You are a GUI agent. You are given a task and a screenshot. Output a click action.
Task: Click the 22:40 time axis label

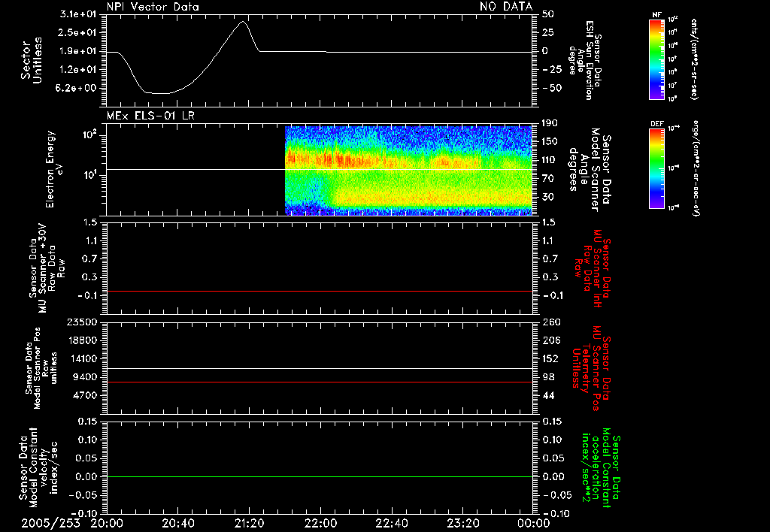(391, 523)
